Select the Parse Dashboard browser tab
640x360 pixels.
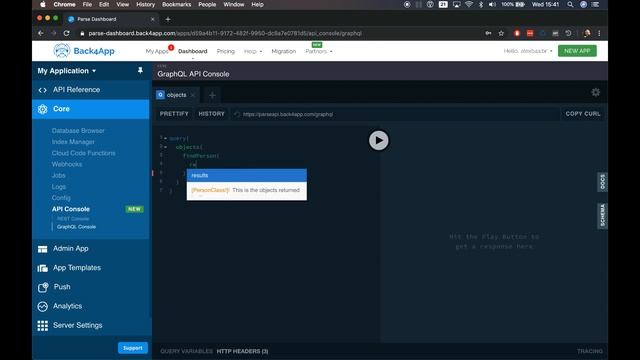(111, 19)
